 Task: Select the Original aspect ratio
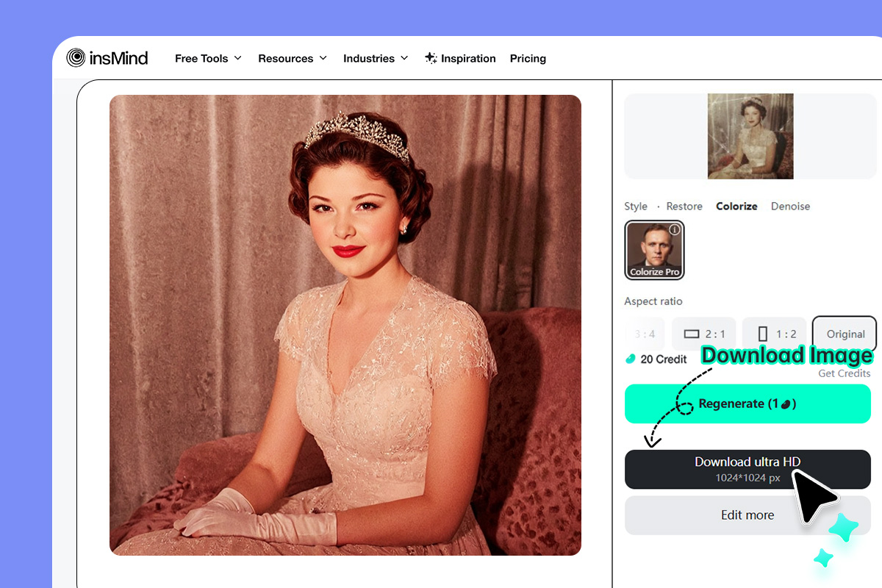845,334
